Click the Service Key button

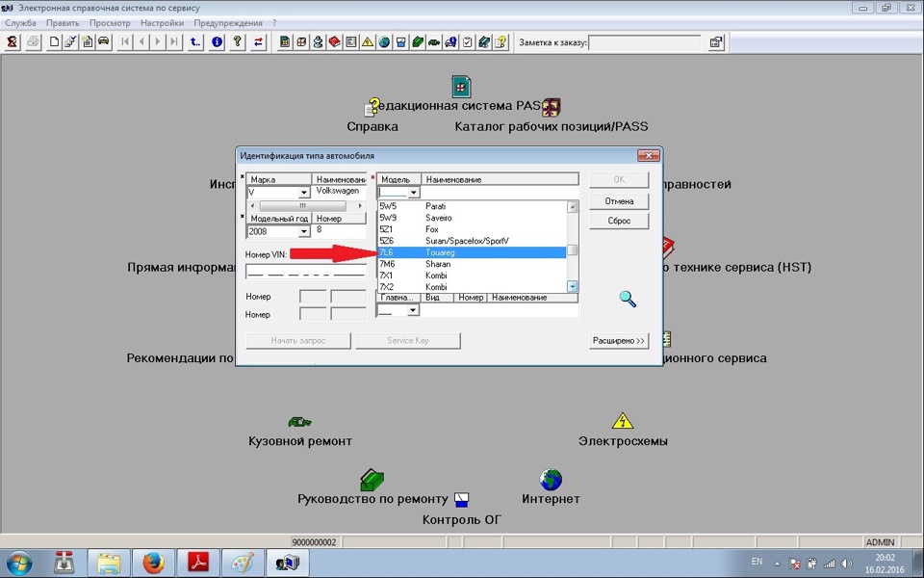point(408,340)
